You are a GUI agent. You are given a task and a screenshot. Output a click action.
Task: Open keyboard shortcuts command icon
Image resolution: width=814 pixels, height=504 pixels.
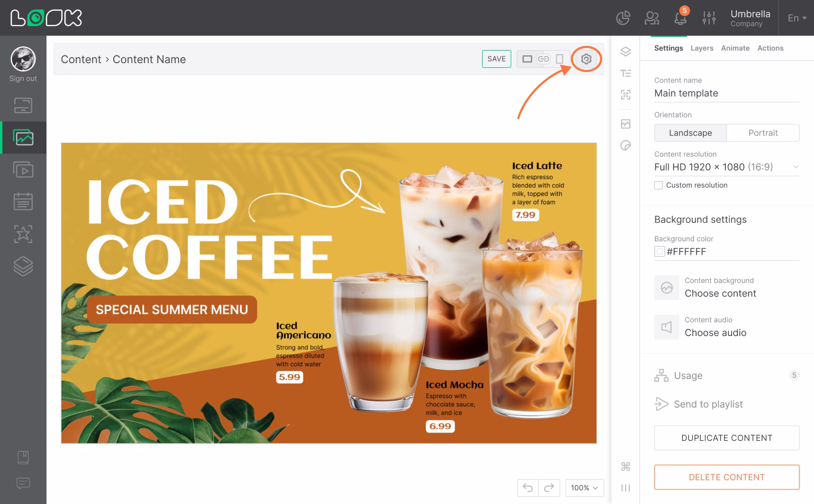coord(626,466)
